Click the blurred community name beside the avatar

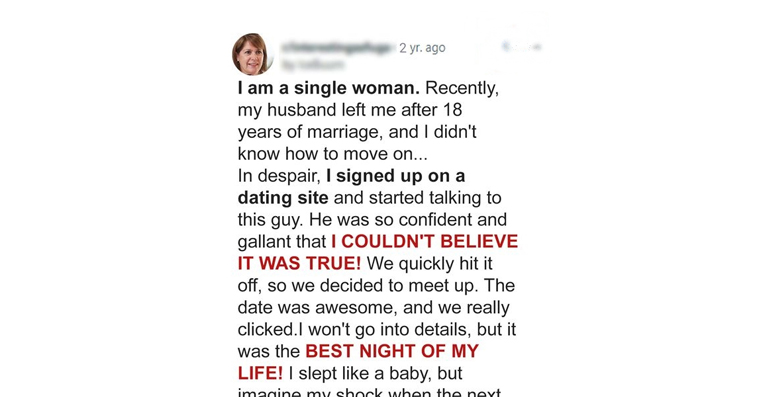(x=338, y=47)
